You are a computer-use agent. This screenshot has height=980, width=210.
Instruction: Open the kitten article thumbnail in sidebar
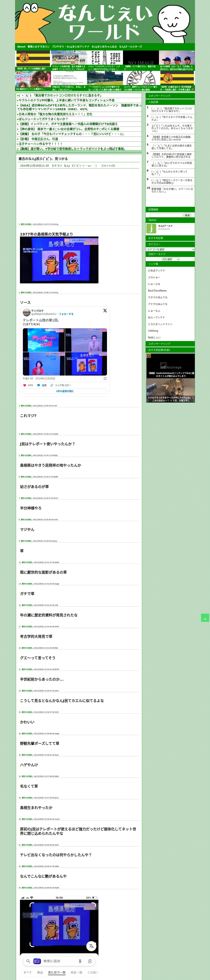pyautogui.click(x=170, y=390)
